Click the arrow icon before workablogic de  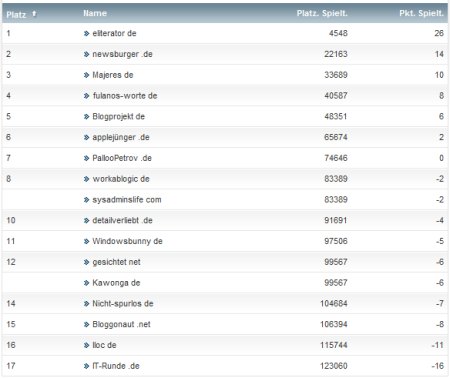(x=87, y=179)
